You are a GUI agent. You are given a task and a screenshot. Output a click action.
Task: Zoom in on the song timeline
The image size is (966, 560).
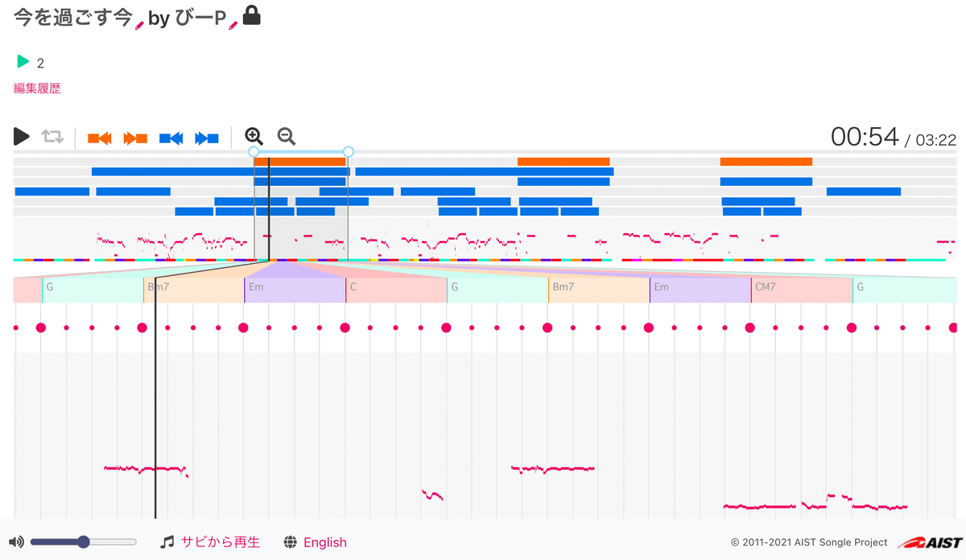[254, 137]
